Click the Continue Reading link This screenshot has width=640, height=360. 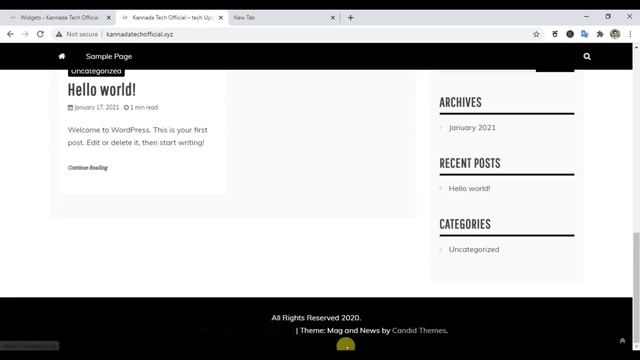coord(88,167)
